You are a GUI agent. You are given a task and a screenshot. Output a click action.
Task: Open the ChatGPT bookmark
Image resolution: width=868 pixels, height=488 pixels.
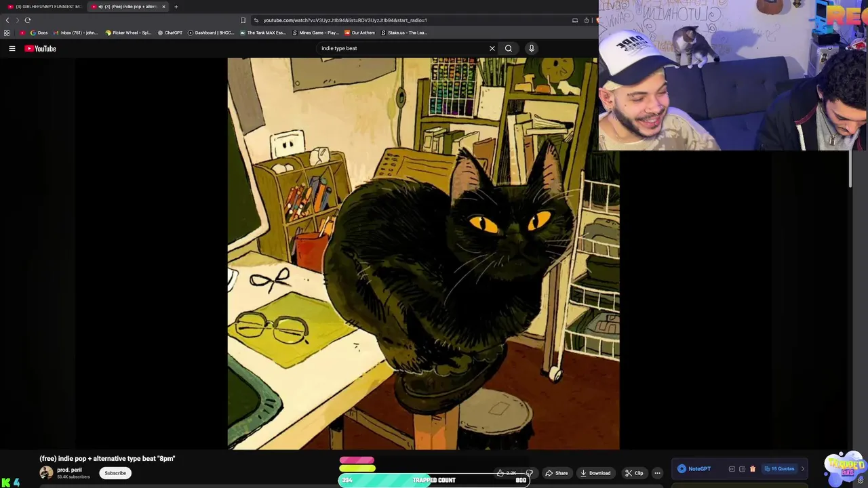pos(170,33)
